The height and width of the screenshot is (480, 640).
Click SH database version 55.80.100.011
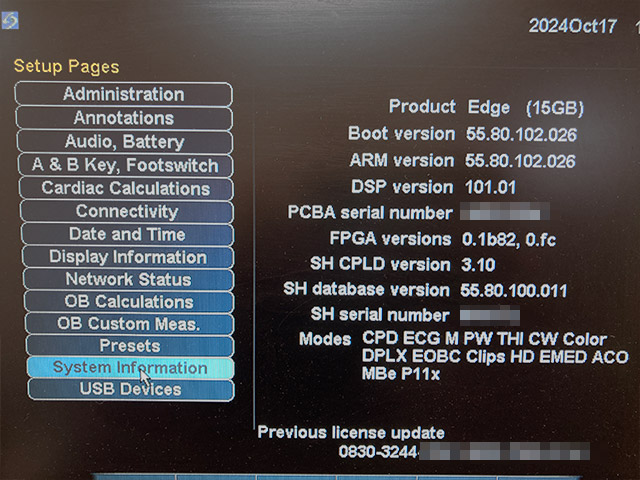point(513,291)
